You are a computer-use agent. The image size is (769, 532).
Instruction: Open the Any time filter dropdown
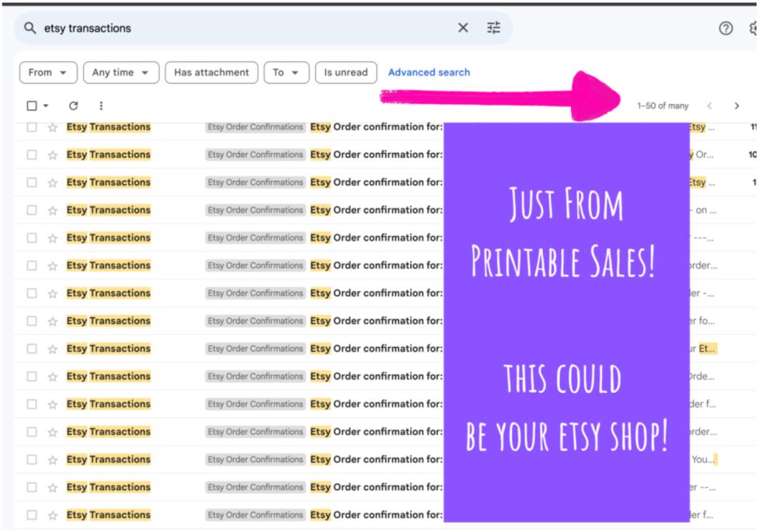coord(120,72)
